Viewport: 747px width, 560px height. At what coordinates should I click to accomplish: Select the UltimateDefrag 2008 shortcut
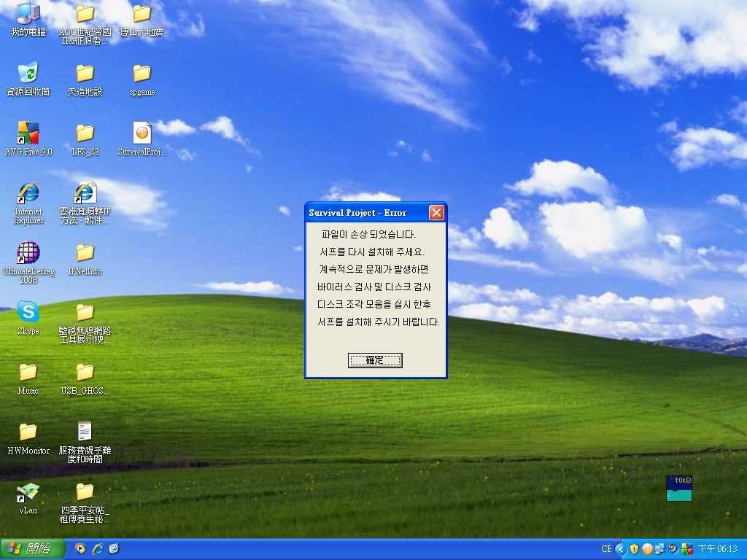pos(28,262)
